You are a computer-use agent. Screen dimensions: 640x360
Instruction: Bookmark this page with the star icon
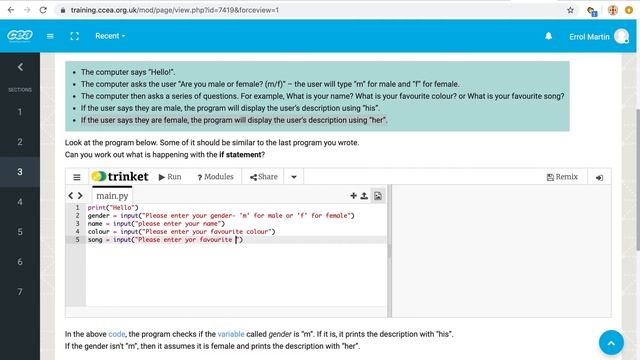[x=570, y=10]
